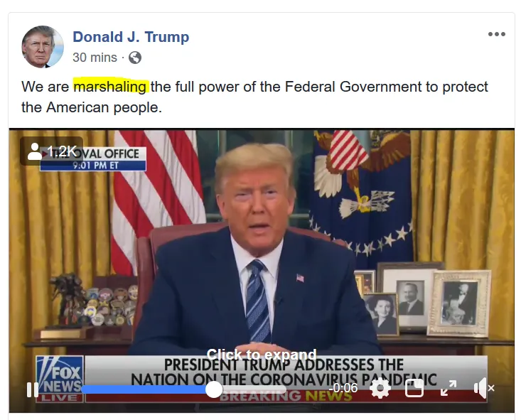
Task: Click the round profile picture avatar
Action: point(43,46)
